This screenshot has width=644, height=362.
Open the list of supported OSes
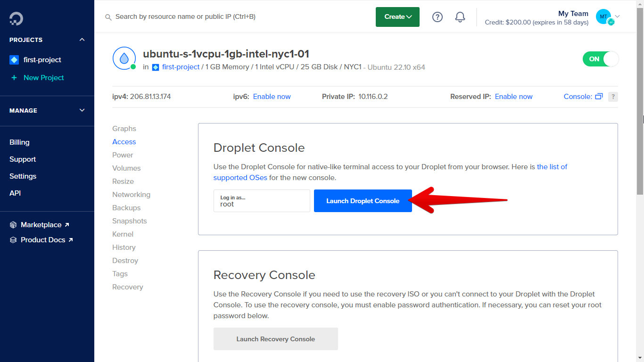coord(240,177)
